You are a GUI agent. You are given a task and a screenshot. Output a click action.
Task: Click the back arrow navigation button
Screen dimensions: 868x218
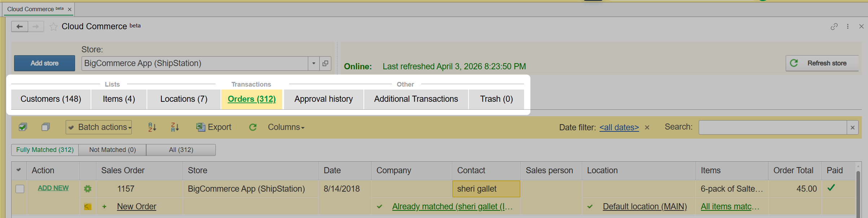tap(19, 26)
